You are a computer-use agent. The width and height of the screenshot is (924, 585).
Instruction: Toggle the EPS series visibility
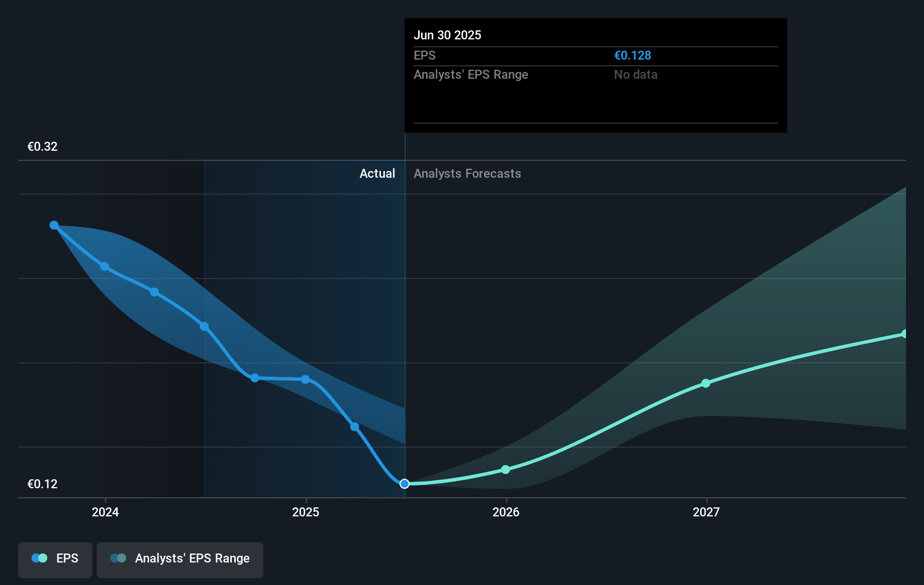(x=55, y=560)
